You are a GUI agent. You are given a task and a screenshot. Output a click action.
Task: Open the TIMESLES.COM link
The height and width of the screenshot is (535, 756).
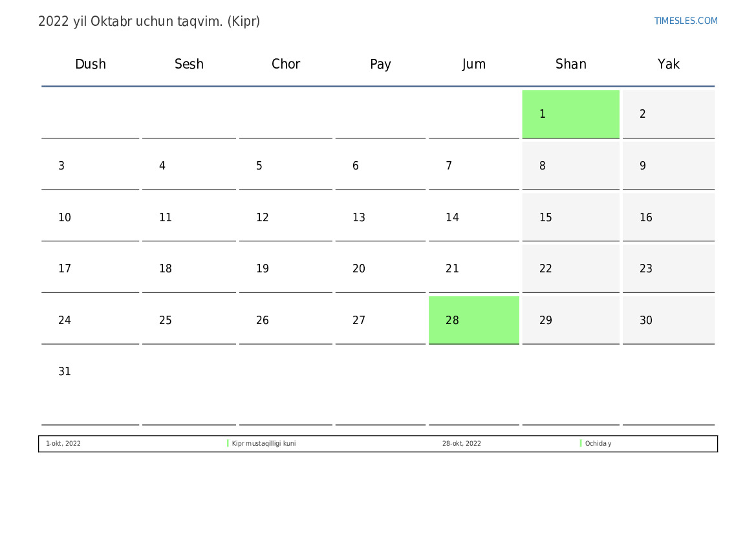[686, 21]
